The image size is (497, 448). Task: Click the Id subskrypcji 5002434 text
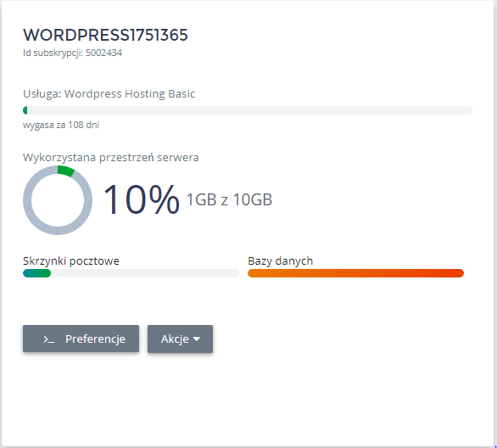[72, 53]
